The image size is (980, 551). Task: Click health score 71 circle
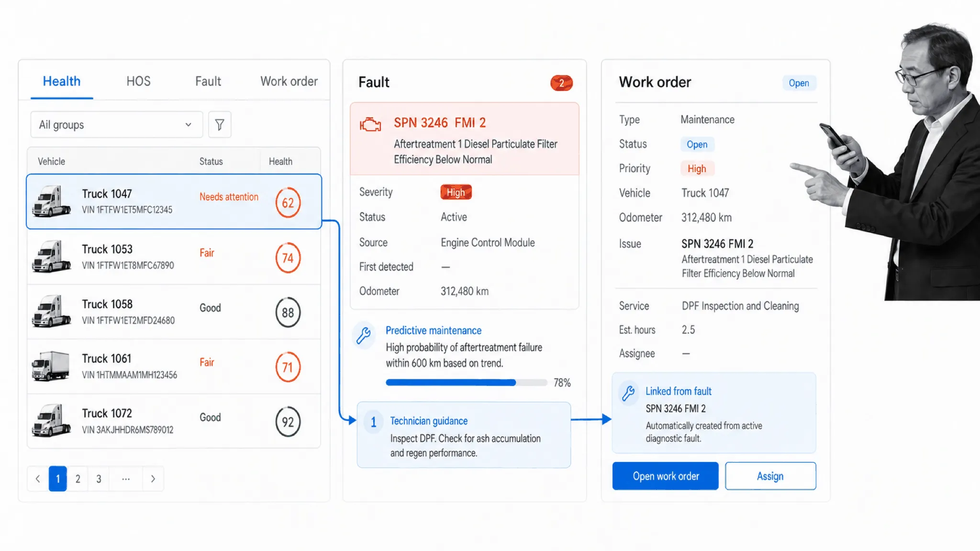point(288,367)
